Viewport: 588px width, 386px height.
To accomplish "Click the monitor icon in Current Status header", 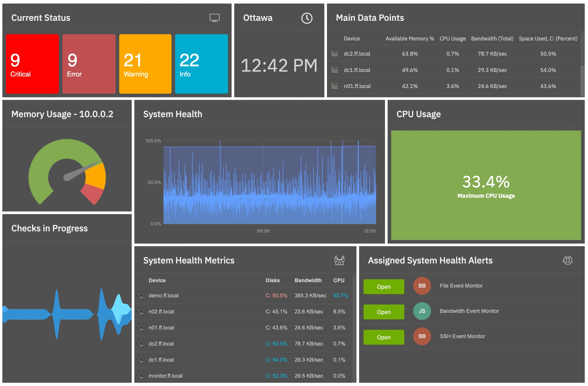I will pos(214,18).
